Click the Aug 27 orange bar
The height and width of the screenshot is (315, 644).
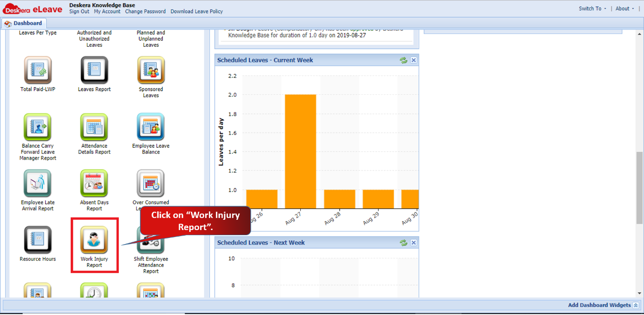300,152
